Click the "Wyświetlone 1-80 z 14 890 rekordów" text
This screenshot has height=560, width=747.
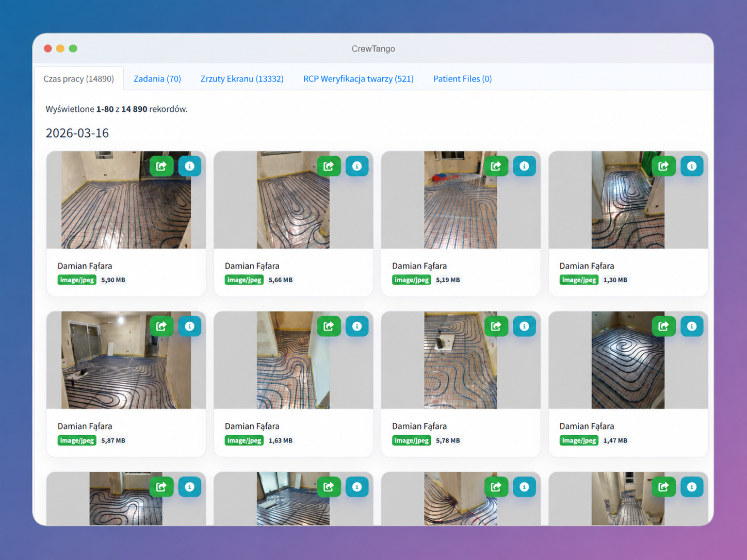coord(117,109)
